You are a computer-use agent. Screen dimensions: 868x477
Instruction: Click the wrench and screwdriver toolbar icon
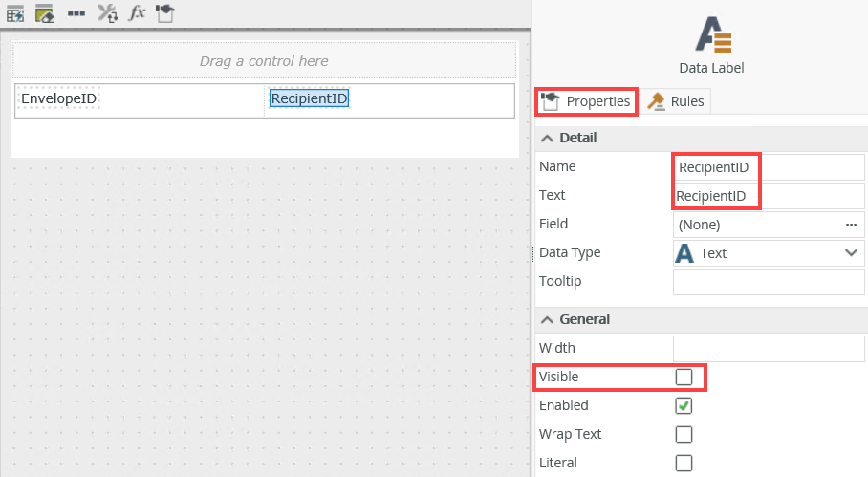click(107, 13)
